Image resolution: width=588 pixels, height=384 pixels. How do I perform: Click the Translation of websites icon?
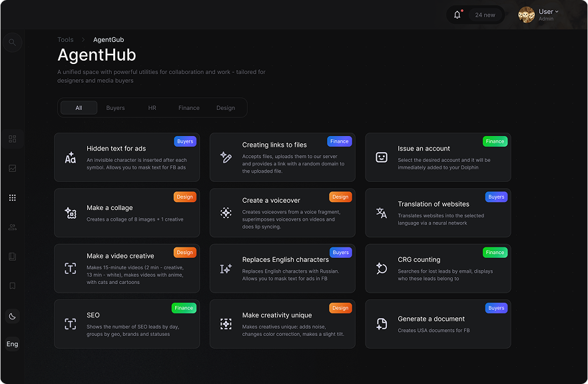coord(382,213)
